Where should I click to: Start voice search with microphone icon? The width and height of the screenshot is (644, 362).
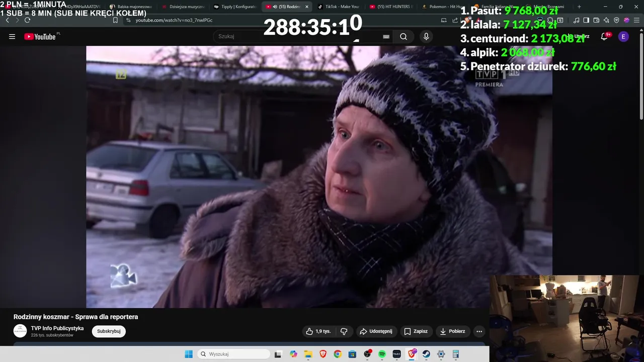click(426, 36)
